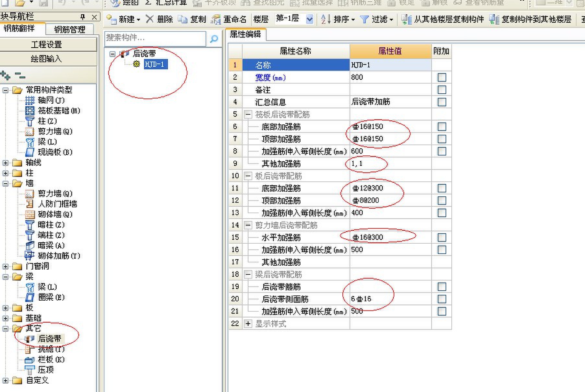Click the search magnifier icon

(x=214, y=39)
